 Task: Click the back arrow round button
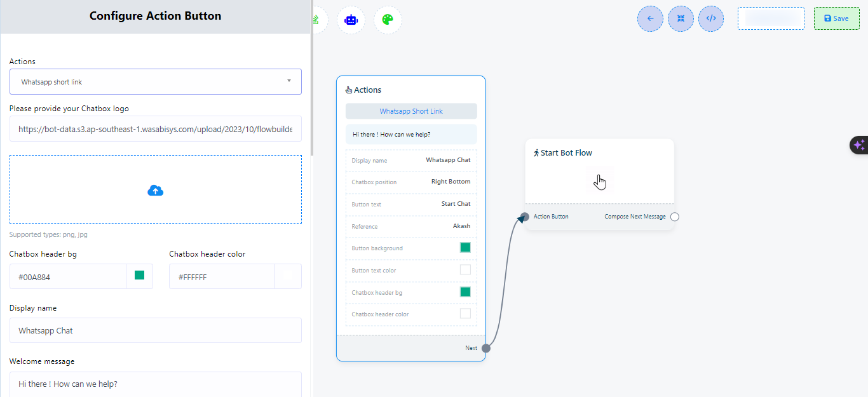[650, 18]
